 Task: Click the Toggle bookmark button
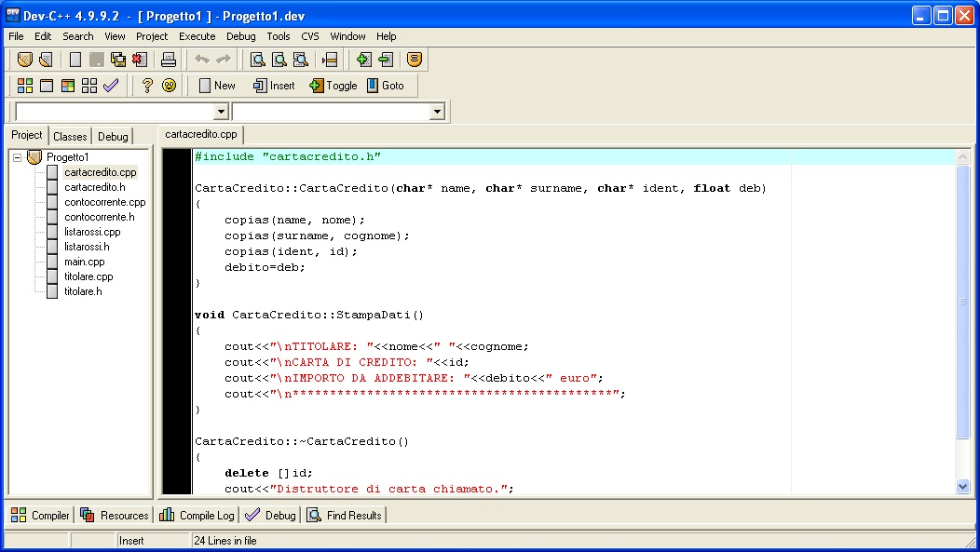pyautogui.click(x=333, y=86)
